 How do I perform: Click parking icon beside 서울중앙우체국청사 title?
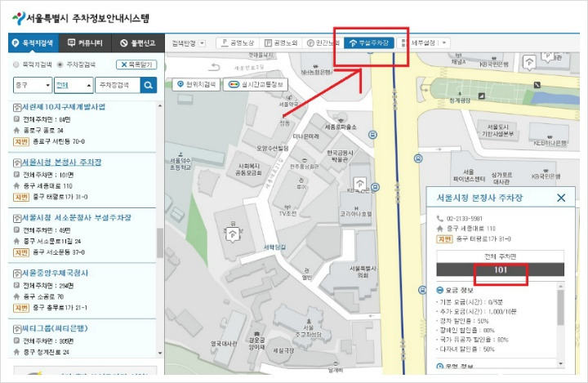tap(17, 274)
